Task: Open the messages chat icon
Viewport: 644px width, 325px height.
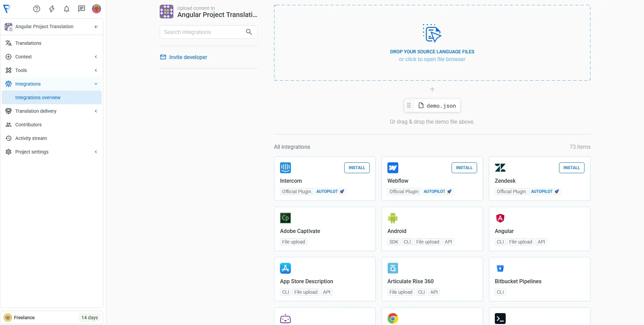Action: click(82, 9)
